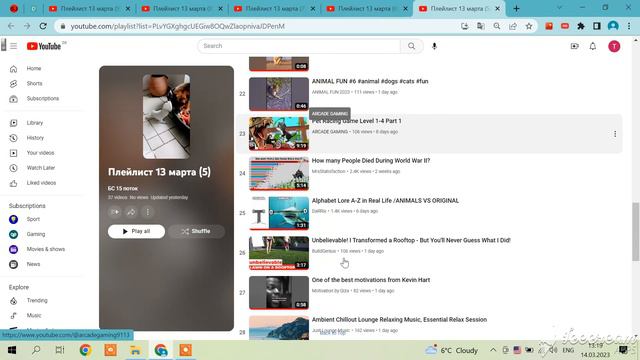Screen dimensions: 640x360
Task: Click the search magnifier button
Action: click(411, 46)
